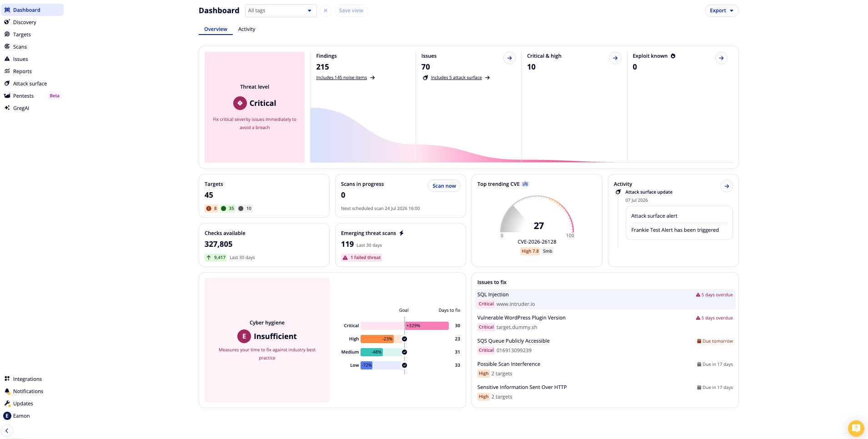Open Discovery in the sidebar
This screenshot has width=868, height=439.
[25, 22]
